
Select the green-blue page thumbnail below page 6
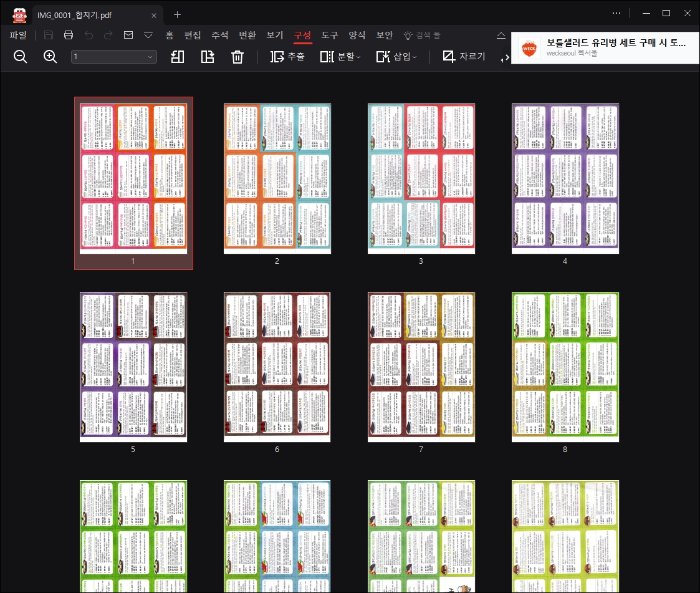click(277, 536)
